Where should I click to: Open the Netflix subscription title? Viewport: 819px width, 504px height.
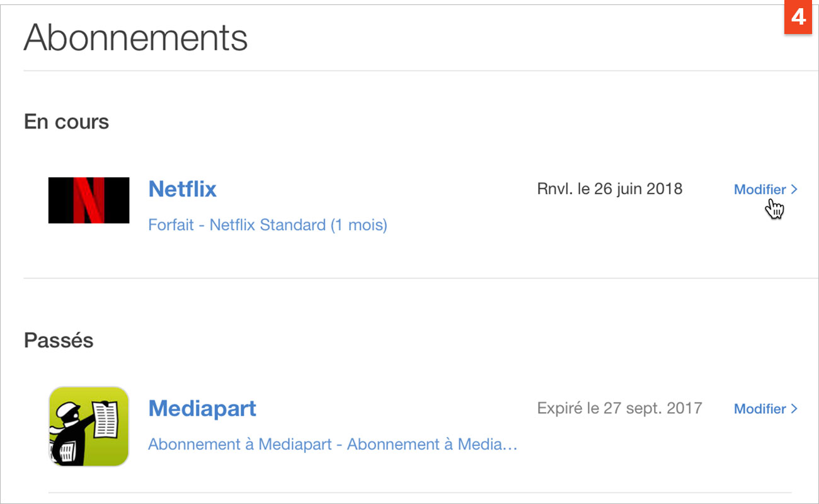182,189
